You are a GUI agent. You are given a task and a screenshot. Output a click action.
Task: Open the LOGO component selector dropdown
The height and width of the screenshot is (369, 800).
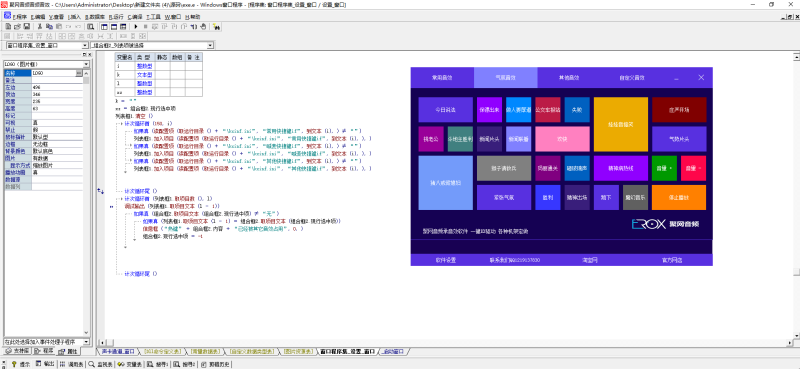pyautogui.click(x=86, y=64)
